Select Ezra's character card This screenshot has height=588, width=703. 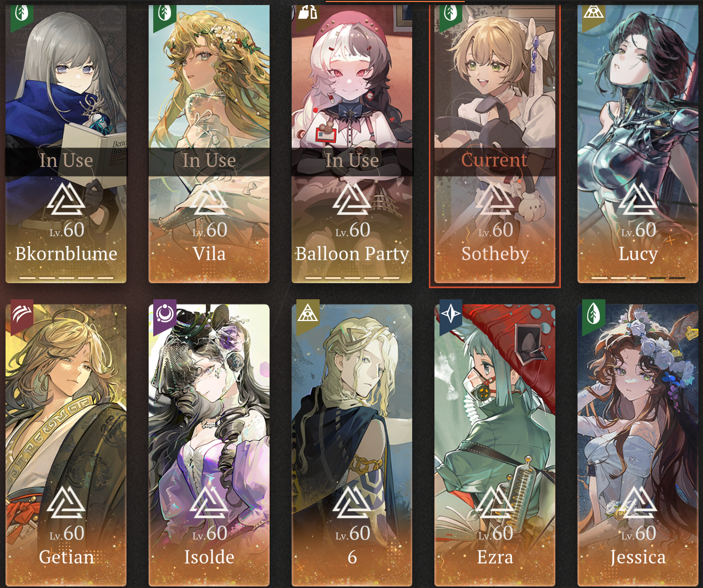coord(495,445)
